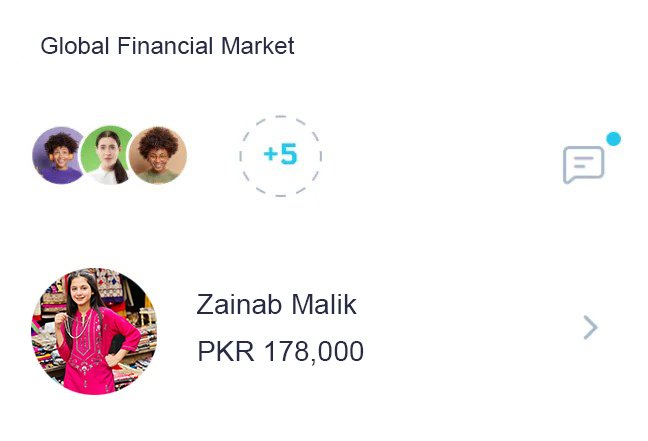
Task: Show the +5 additional members
Action: pos(280,155)
